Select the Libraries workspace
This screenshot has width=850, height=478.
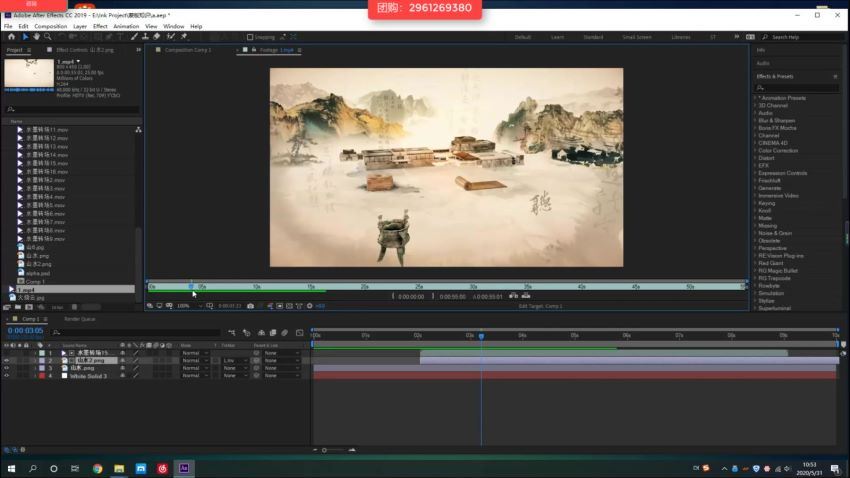point(681,37)
